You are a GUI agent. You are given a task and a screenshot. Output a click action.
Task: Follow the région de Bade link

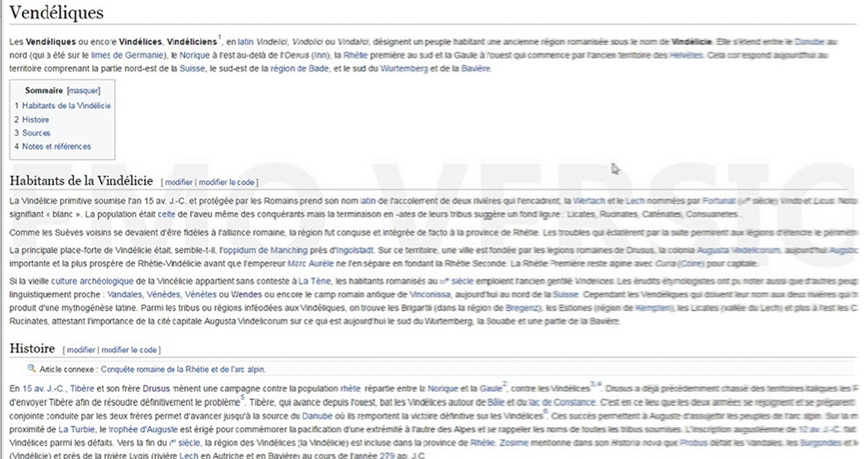pos(298,69)
